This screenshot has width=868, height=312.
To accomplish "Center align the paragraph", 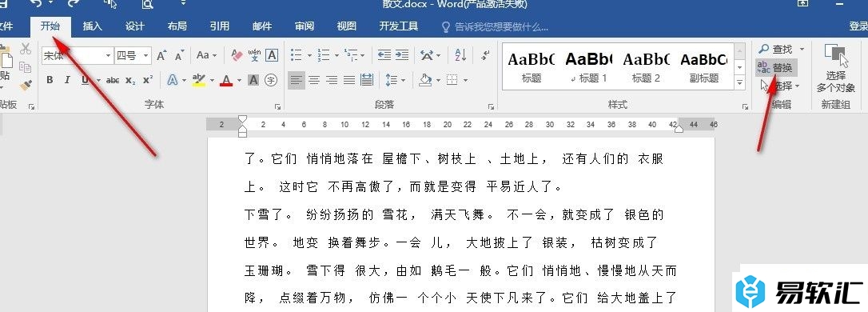I will click(314, 80).
